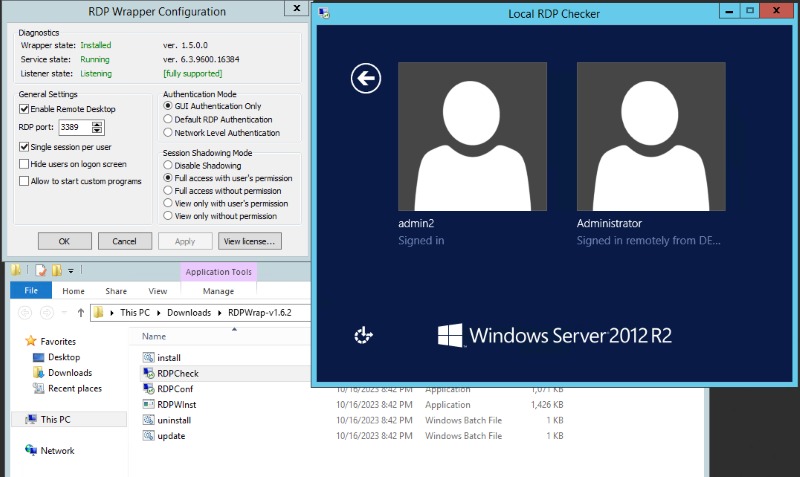Click the Desktop icon in Favorites
This screenshot has height=477, width=800.
[x=39, y=357]
